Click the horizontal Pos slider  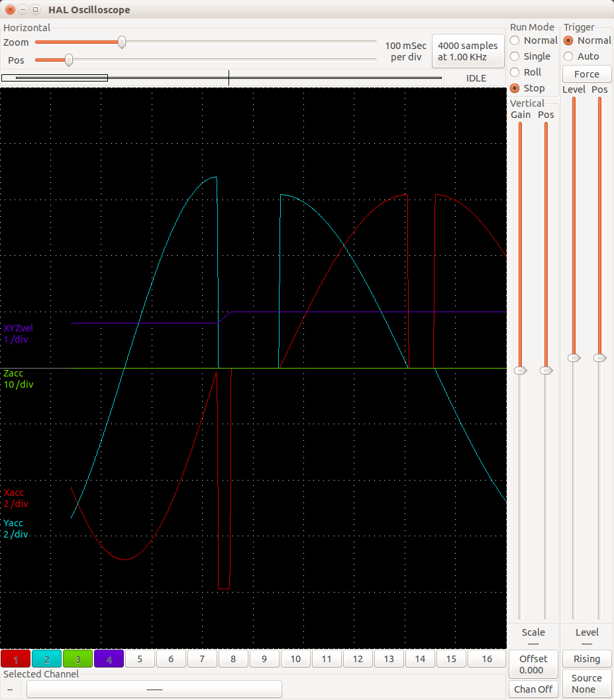tap(68, 60)
